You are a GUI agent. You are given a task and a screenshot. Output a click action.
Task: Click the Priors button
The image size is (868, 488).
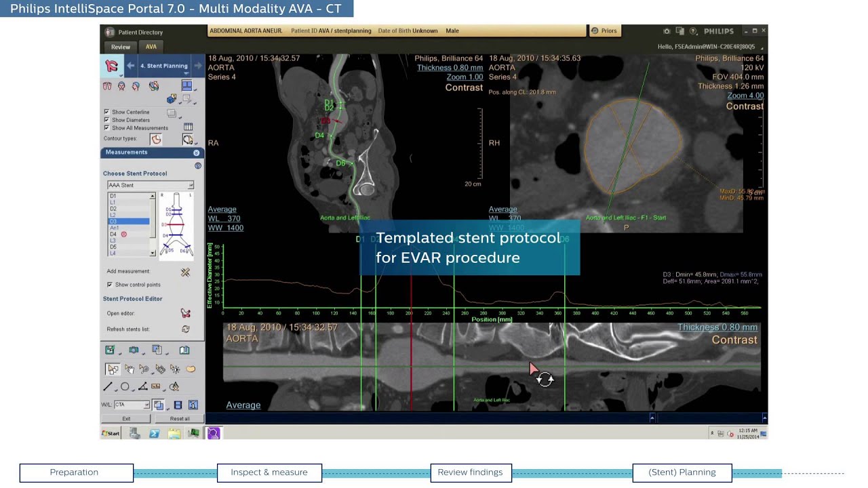(604, 31)
